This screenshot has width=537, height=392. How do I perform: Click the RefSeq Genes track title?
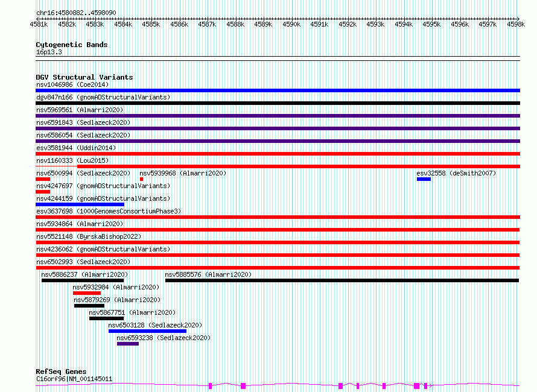(61, 372)
